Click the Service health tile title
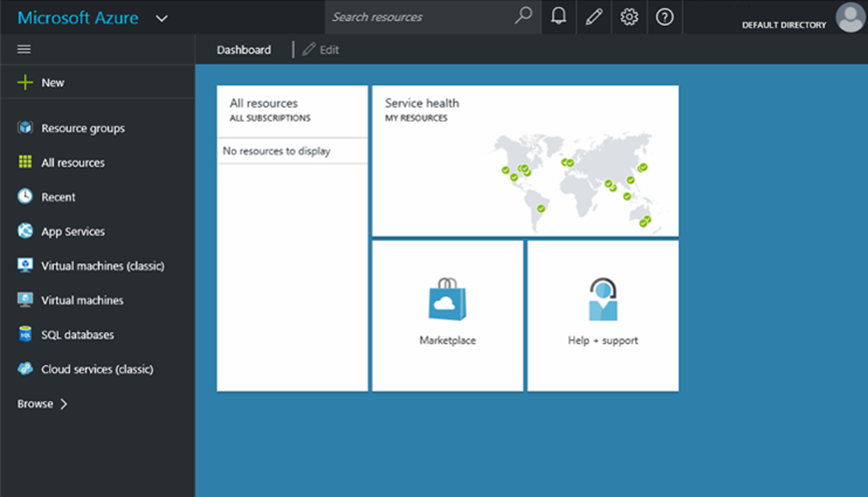The height and width of the screenshot is (497, 868). [x=422, y=103]
